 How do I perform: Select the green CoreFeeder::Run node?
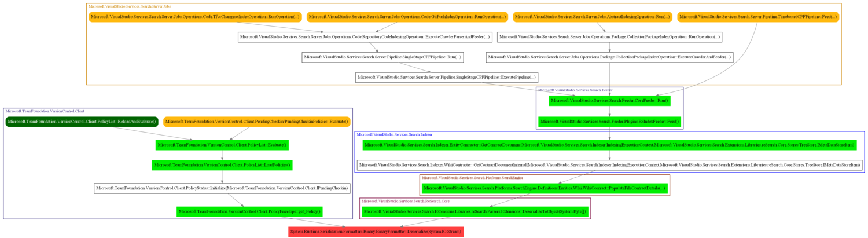coord(610,101)
